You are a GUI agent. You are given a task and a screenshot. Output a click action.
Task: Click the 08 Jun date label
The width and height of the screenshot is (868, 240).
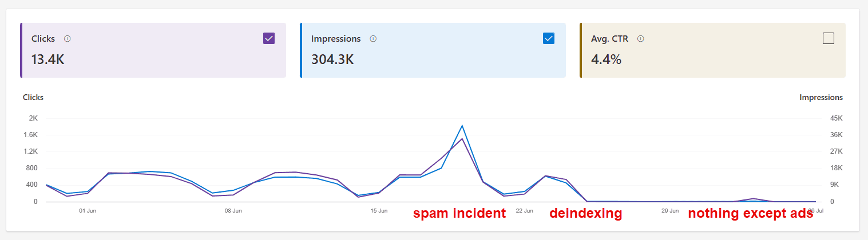coord(233,211)
